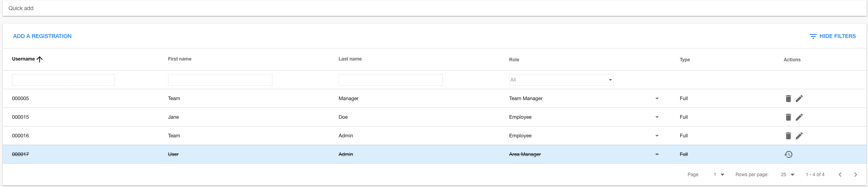Image resolution: width=868 pixels, height=187 pixels.
Task: Delete user 000016 via trash icon
Action: point(788,136)
